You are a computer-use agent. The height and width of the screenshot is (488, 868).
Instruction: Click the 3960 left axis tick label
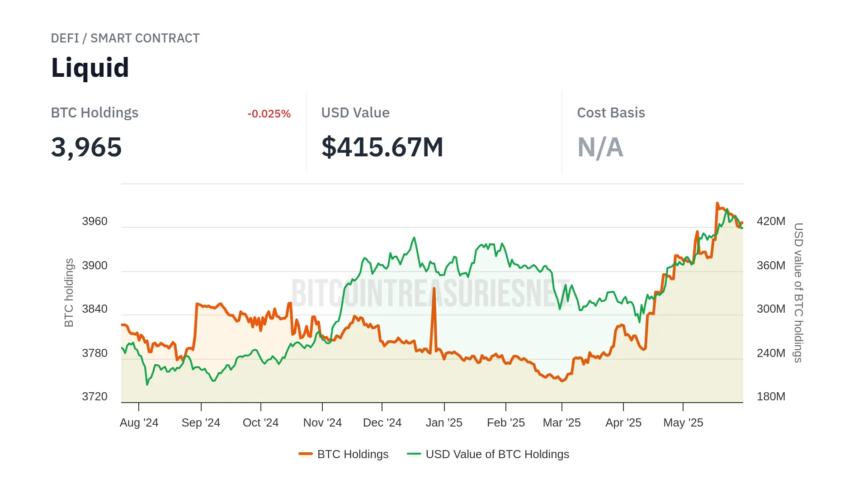pyautogui.click(x=94, y=221)
